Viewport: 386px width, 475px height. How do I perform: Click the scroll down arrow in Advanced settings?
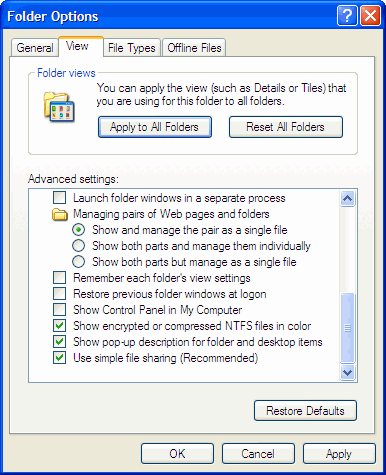point(347,372)
